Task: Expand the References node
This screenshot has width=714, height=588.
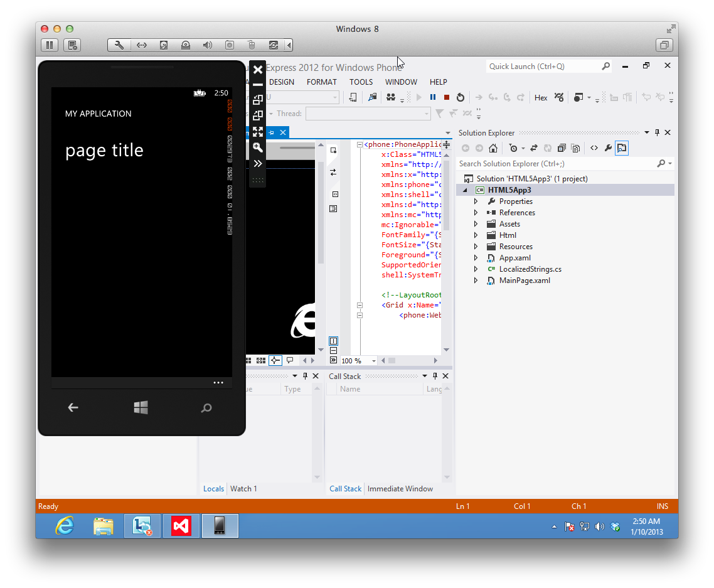Action: [476, 213]
